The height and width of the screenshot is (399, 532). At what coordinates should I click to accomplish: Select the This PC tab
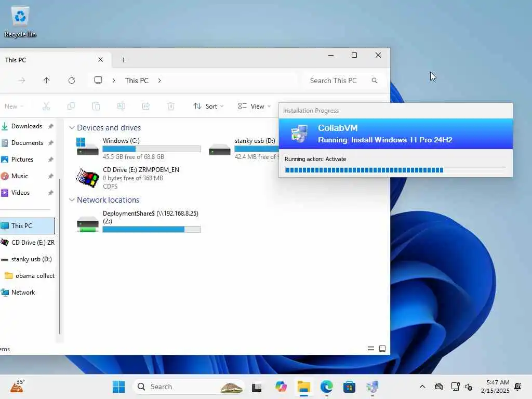coord(51,60)
